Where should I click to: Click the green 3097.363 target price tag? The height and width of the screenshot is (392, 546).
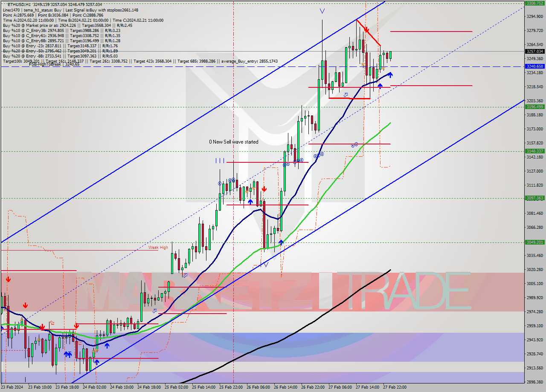[x=534, y=198]
